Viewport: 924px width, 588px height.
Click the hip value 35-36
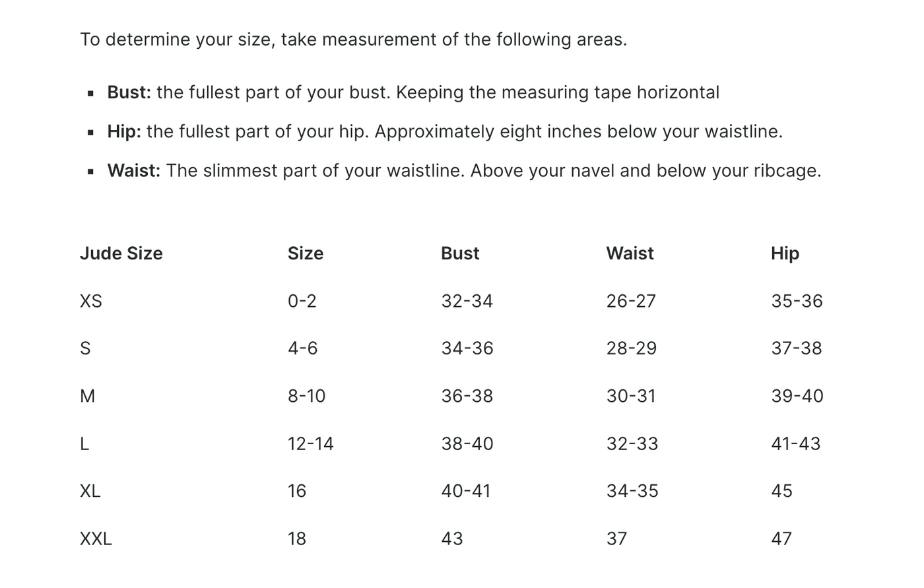point(797,301)
